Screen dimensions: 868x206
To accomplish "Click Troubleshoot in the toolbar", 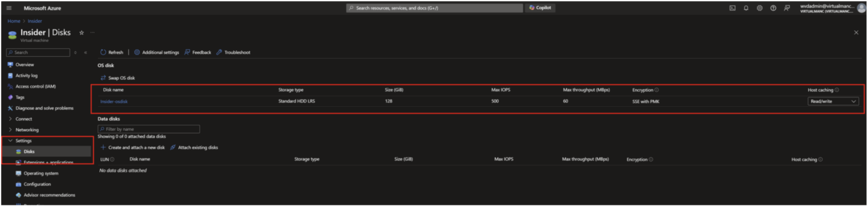I will [x=233, y=52].
